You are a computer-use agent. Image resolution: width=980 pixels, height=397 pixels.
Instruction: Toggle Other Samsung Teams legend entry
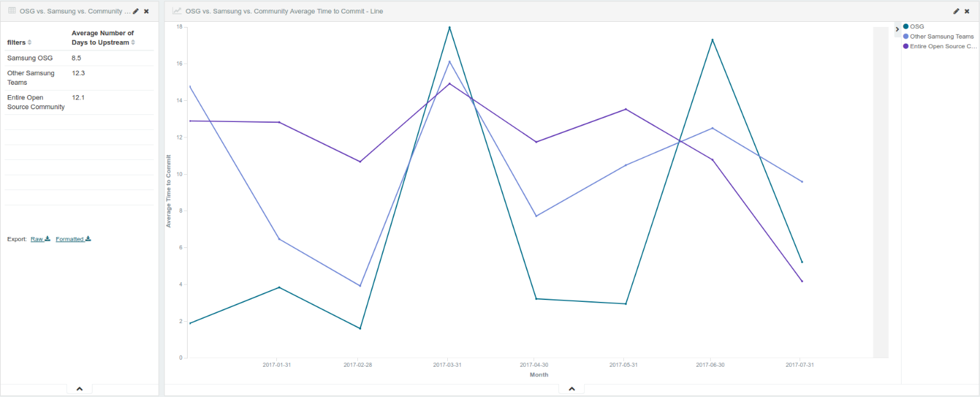(941, 37)
